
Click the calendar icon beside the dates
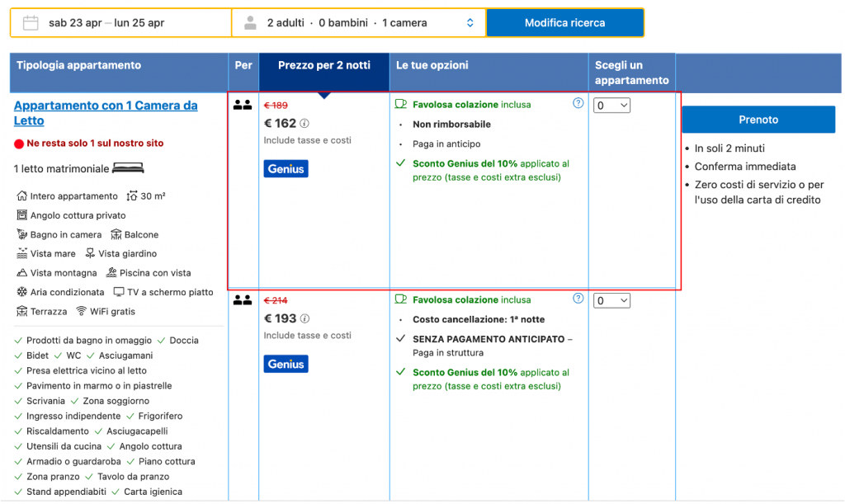coord(31,23)
